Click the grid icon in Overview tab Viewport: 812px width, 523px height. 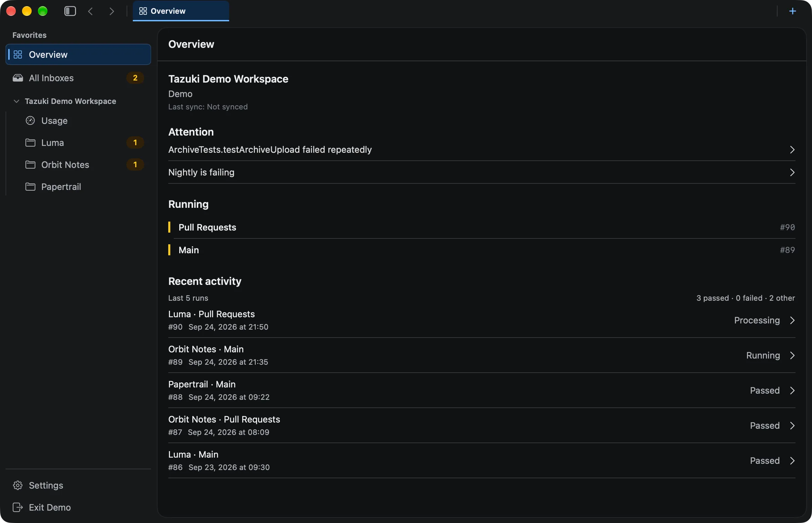click(x=143, y=11)
